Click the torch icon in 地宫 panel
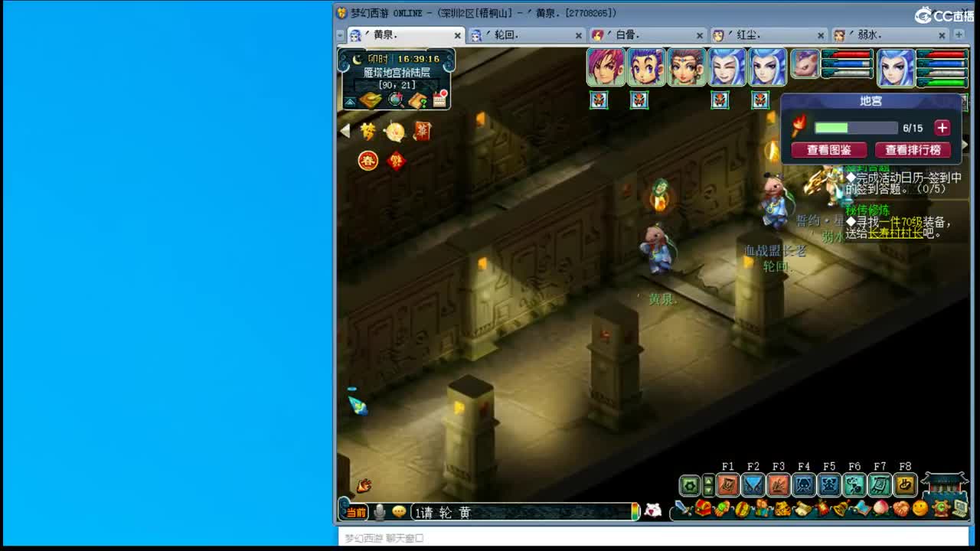 (799, 125)
